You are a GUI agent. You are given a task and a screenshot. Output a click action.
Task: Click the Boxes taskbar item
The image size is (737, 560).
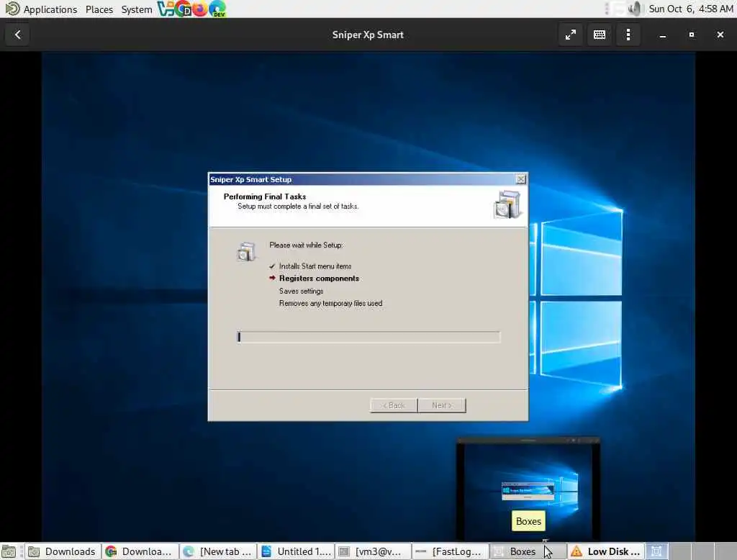click(x=528, y=551)
